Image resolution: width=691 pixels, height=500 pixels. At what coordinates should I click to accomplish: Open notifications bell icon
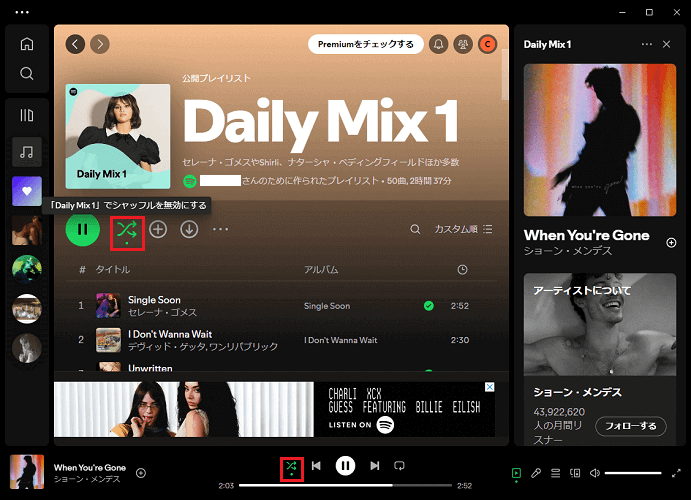click(438, 44)
